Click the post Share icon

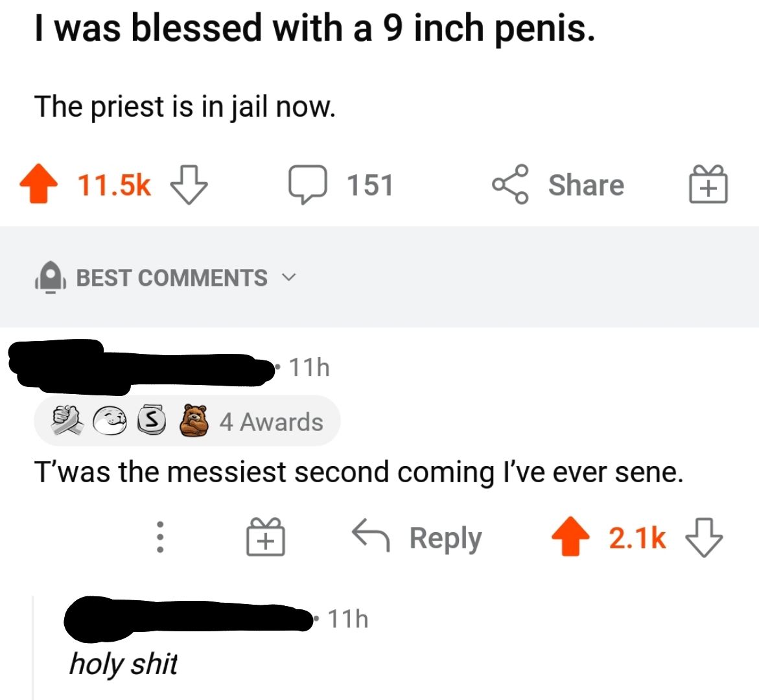(x=511, y=185)
